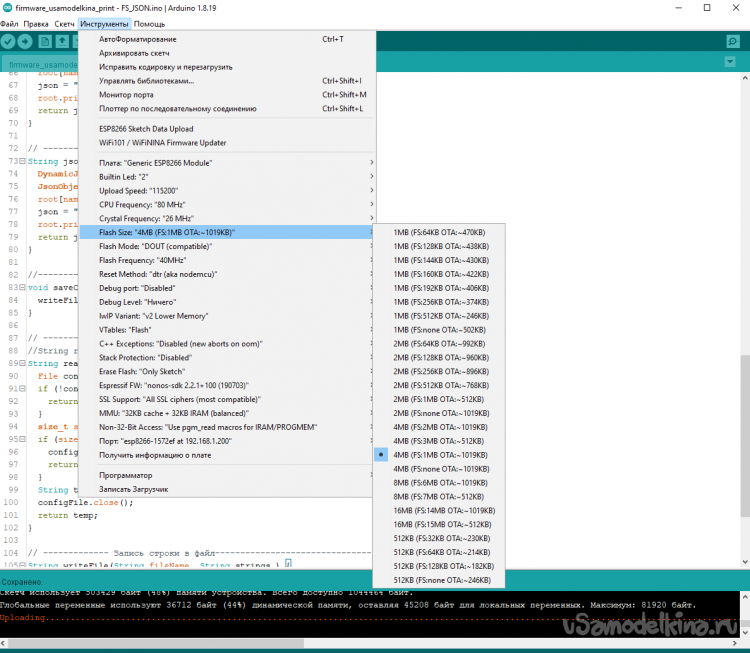Open the Serial Monitor magnifier icon
Viewport: 750px width, 653px height.
point(733,41)
